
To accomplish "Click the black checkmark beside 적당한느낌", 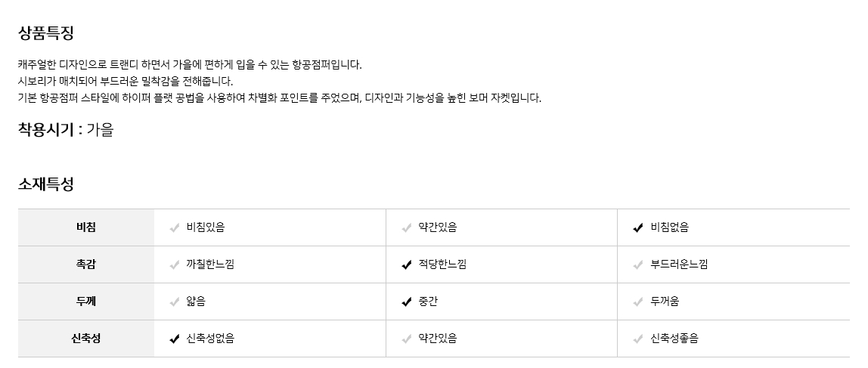I will (x=407, y=264).
